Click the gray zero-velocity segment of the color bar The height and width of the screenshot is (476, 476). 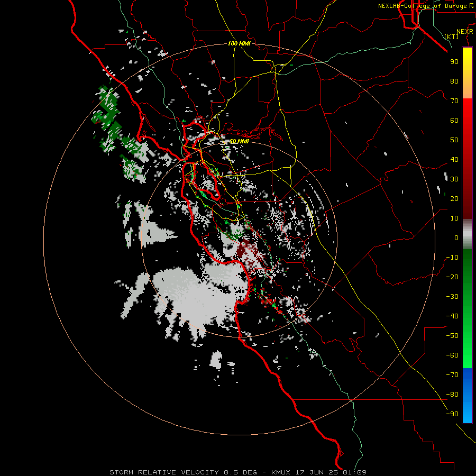point(467,234)
